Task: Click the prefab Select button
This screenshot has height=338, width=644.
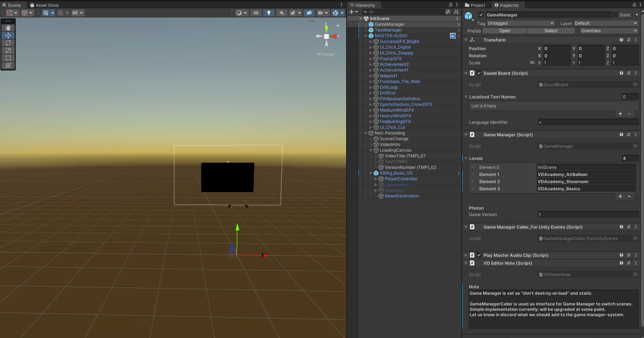Action: click(551, 31)
